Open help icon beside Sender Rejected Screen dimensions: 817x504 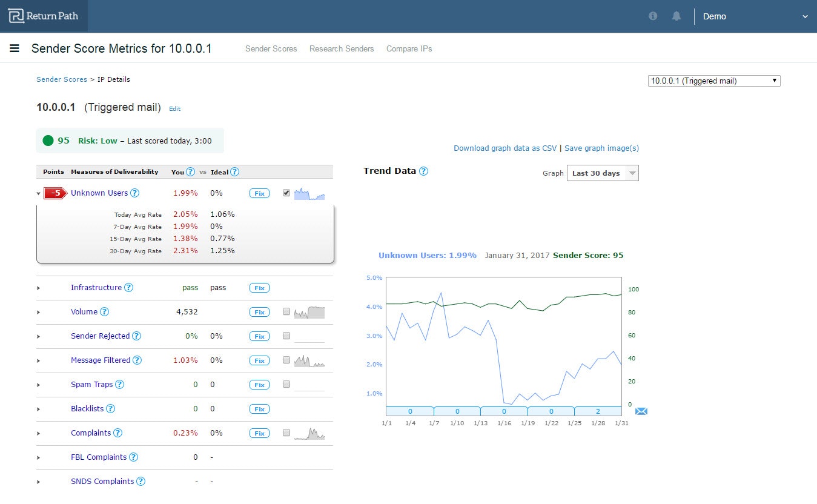(x=137, y=336)
